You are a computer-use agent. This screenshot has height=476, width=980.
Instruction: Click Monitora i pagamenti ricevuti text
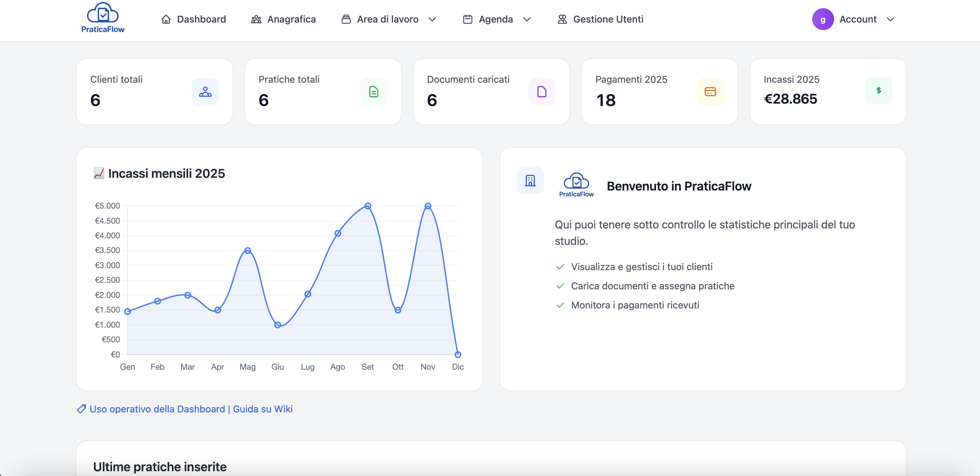tap(635, 305)
